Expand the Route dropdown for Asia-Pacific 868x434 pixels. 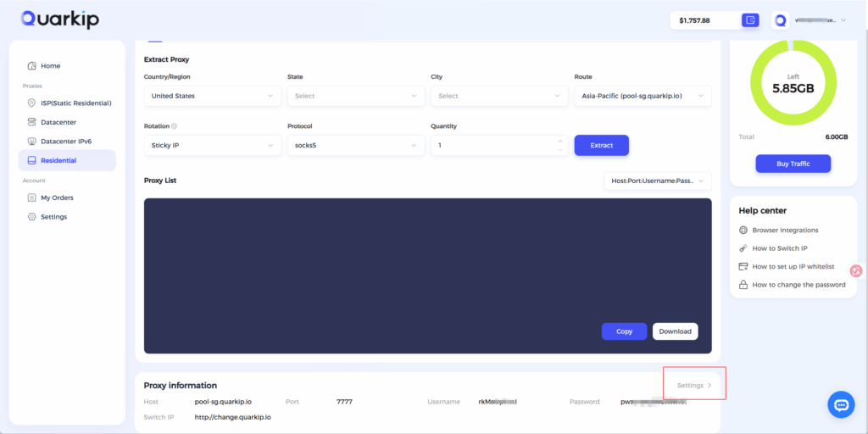point(642,96)
